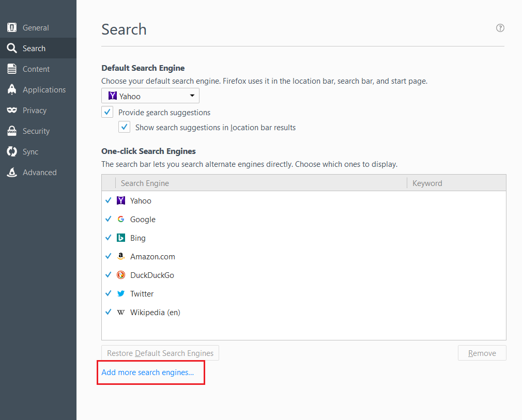The image size is (522, 420).
Task: Click the Yahoo logo in the engine list
Action: click(x=121, y=200)
